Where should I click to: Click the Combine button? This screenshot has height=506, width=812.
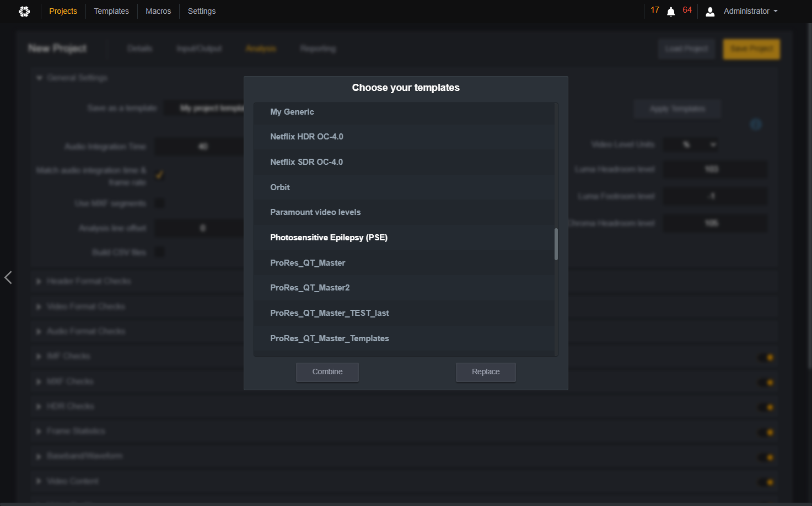327,372
